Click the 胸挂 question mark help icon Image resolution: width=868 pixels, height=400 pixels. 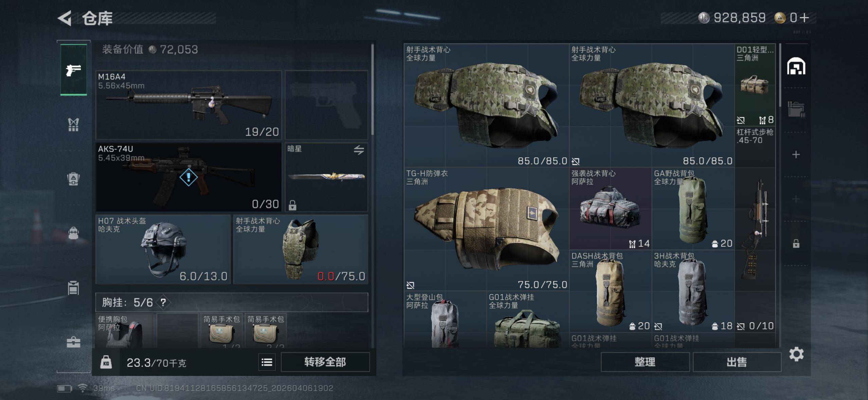[163, 302]
